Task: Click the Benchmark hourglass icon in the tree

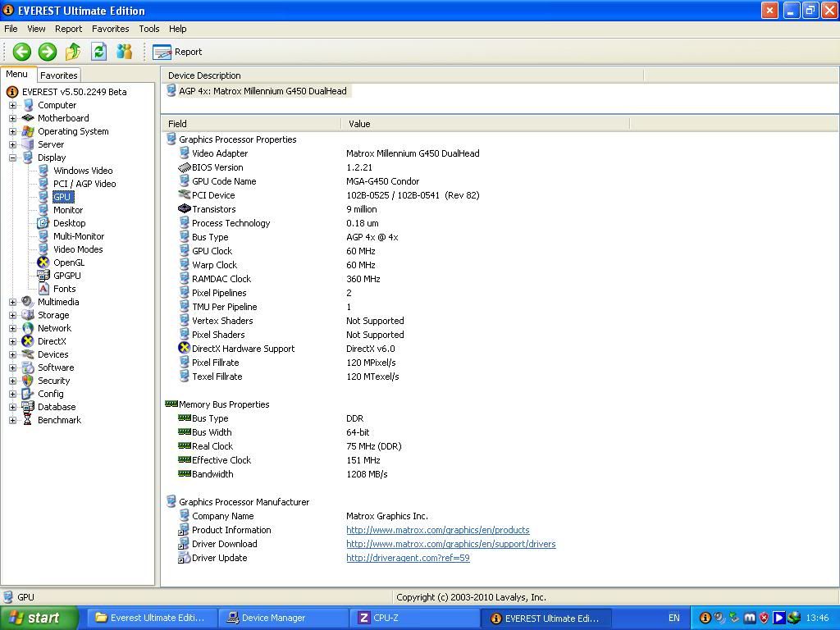Action: click(28, 420)
